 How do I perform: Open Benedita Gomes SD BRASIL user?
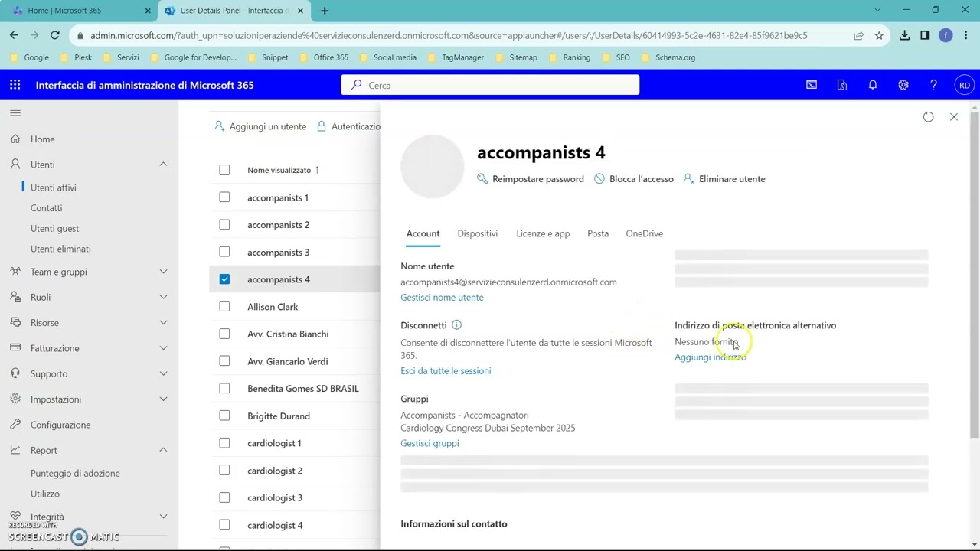303,389
